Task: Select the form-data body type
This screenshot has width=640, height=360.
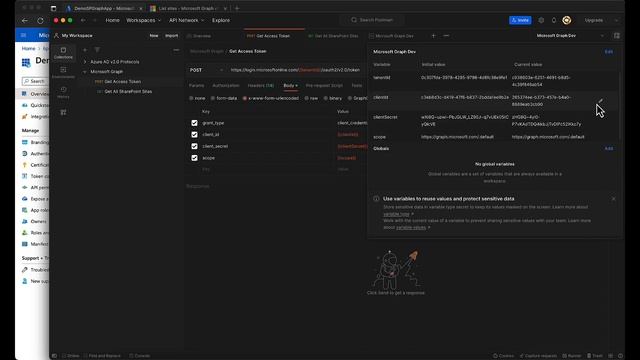Action: coord(213,98)
